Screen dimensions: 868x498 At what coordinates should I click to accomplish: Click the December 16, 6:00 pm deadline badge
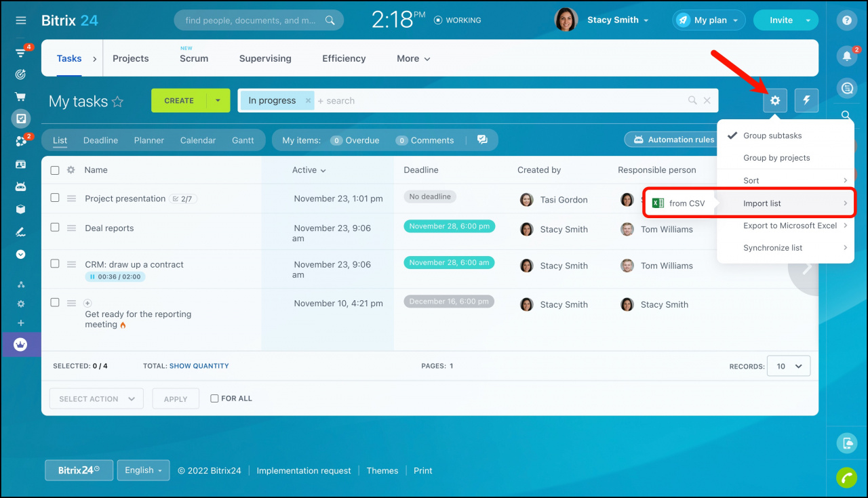(449, 302)
